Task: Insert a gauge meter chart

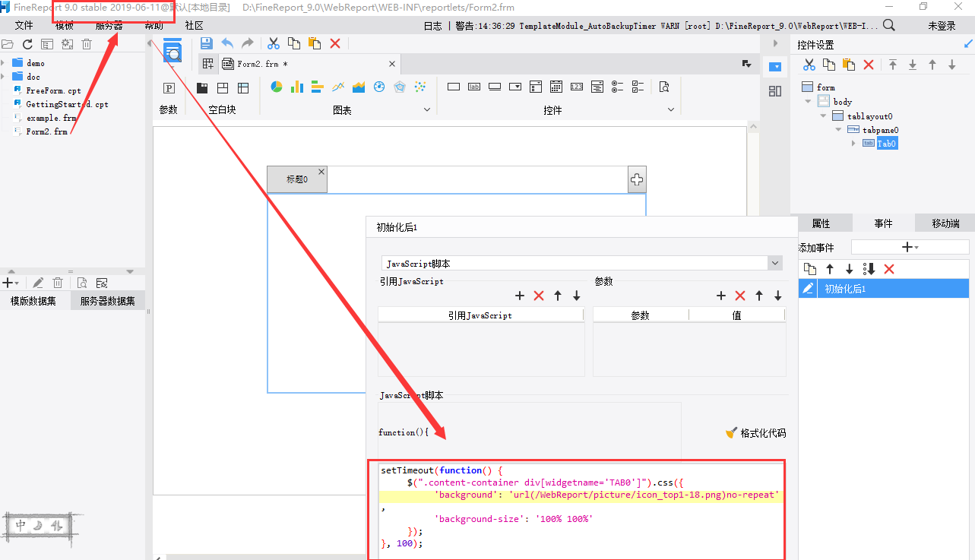Action: (379, 87)
